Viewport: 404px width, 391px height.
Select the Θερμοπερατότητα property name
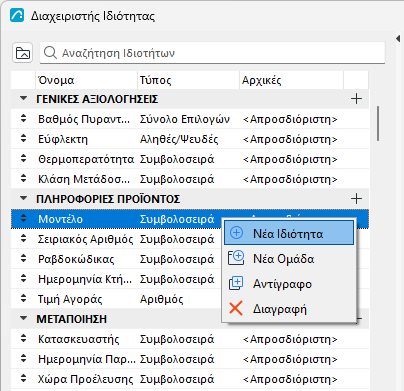(86, 159)
